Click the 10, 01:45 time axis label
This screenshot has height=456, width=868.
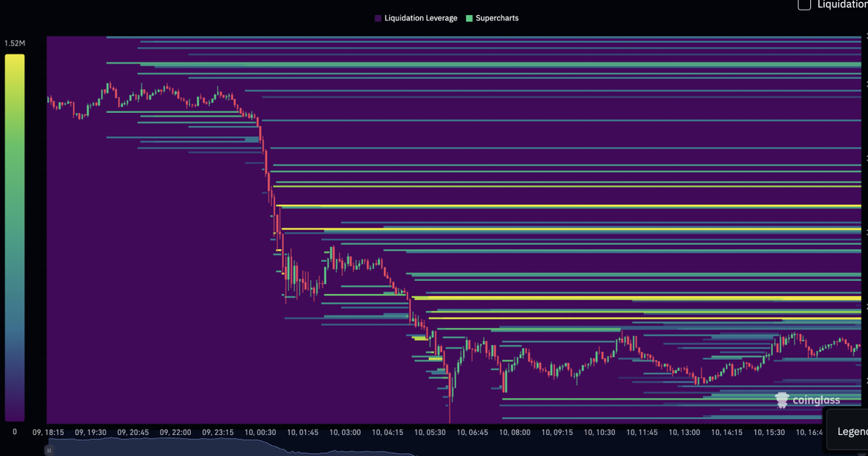pos(303,432)
